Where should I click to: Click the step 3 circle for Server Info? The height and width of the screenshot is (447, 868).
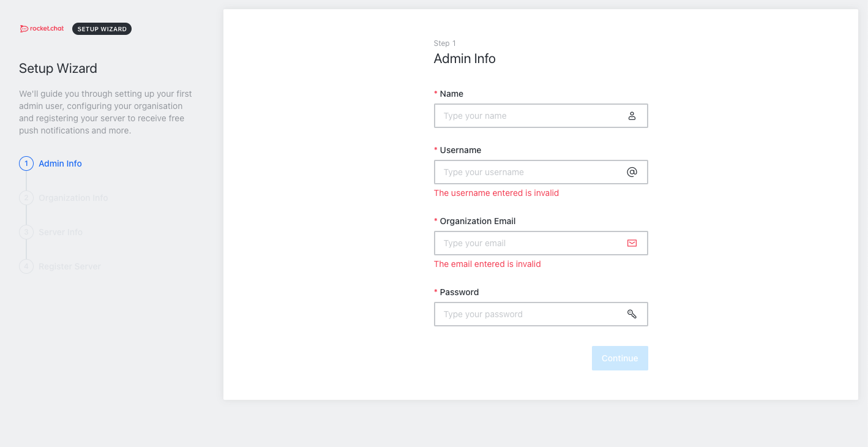coord(26,232)
